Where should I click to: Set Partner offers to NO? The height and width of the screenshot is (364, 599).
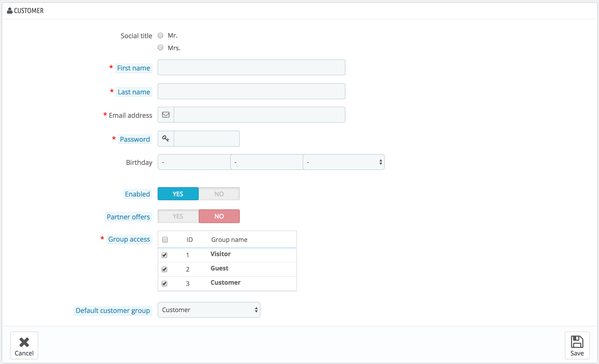pyautogui.click(x=219, y=216)
